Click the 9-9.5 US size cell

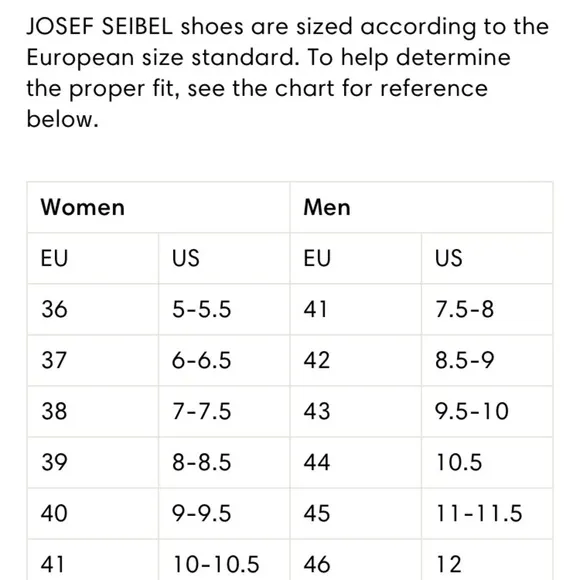(x=224, y=513)
